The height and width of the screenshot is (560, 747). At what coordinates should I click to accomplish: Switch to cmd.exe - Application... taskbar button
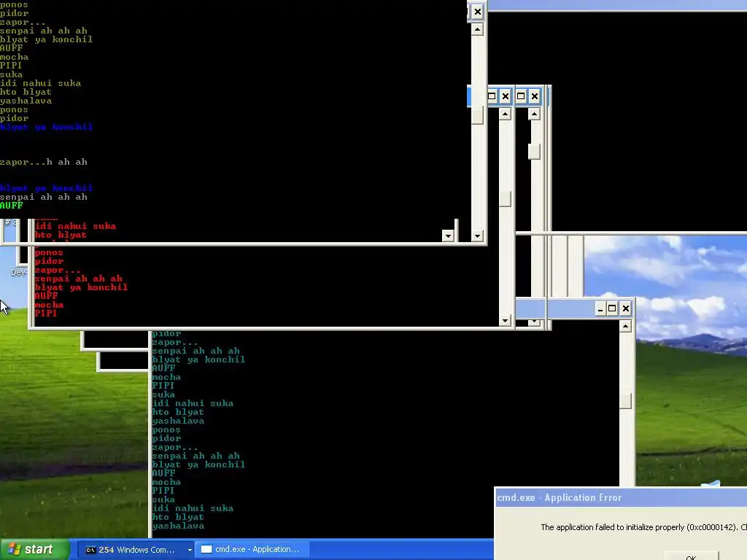[252, 550]
